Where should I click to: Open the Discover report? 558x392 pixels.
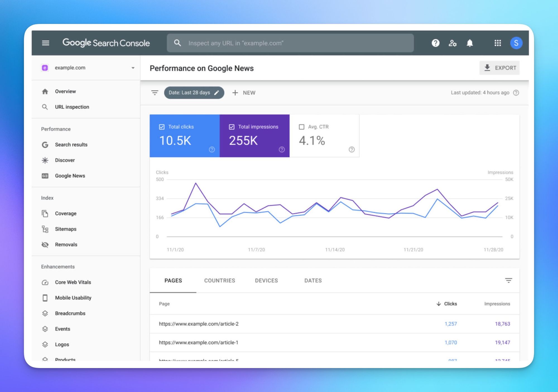[65, 160]
